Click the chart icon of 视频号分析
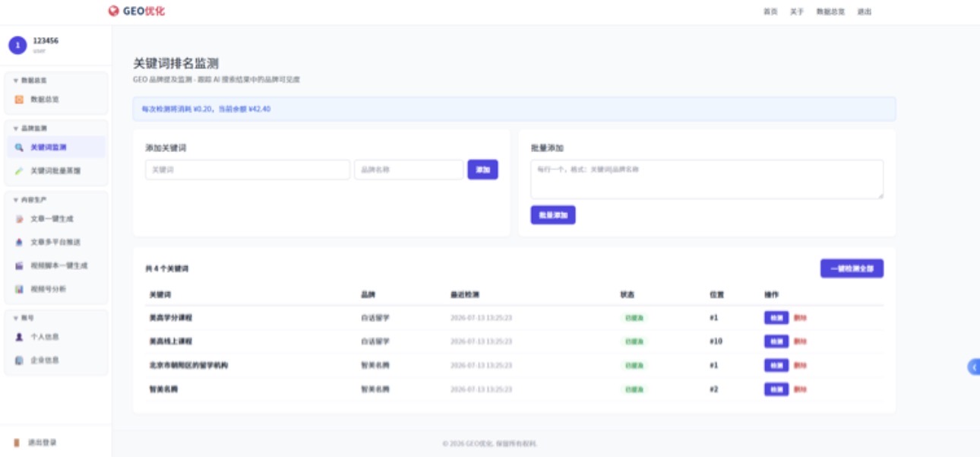The height and width of the screenshot is (457, 980). pyautogui.click(x=20, y=290)
